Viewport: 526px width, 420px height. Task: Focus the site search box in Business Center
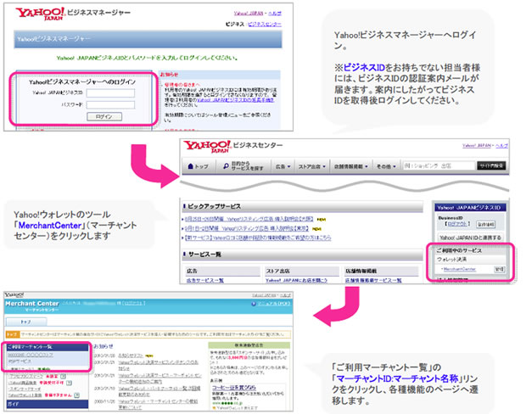439,165
